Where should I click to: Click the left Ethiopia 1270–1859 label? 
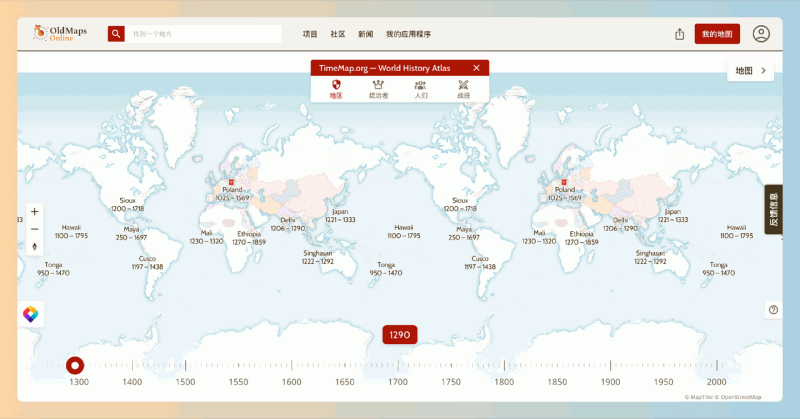249,238
